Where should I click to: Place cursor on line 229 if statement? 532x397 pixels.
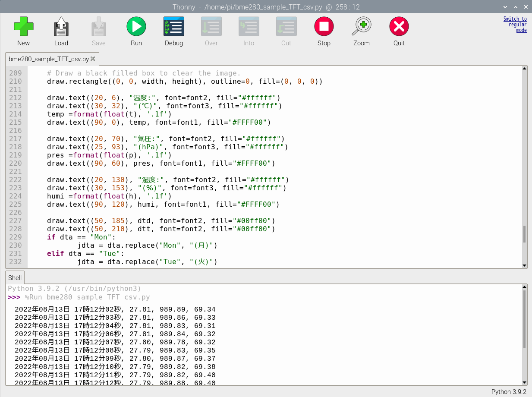click(82, 237)
